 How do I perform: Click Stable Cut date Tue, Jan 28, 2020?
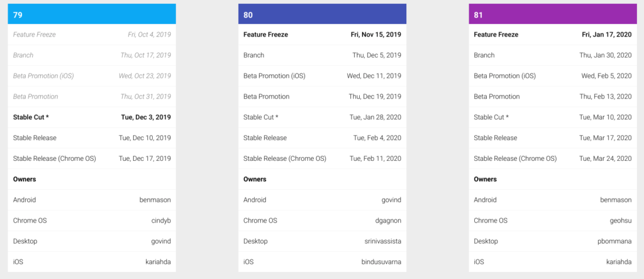[x=375, y=118]
